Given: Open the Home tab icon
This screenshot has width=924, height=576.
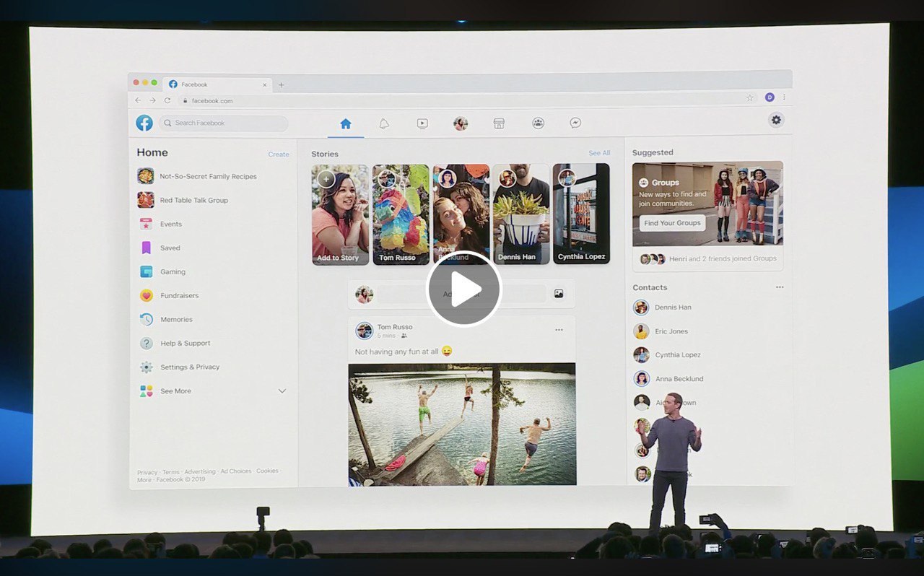Looking at the screenshot, I should (x=346, y=123).
